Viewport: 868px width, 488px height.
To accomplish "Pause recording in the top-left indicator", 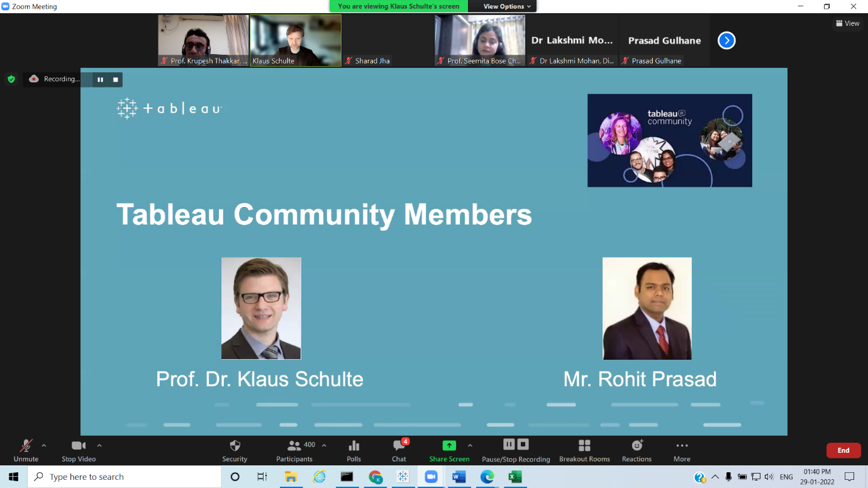I will click(x=100, y=79).
